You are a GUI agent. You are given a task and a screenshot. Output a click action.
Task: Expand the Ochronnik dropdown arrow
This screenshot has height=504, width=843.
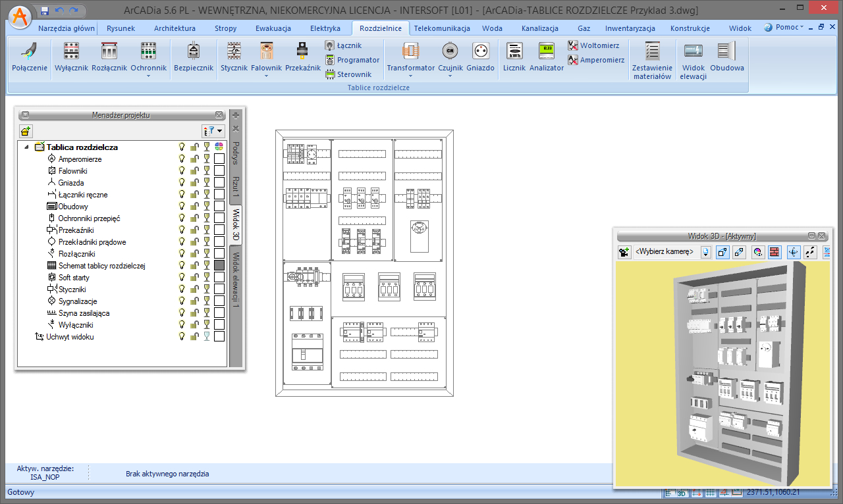pos(148,76)
